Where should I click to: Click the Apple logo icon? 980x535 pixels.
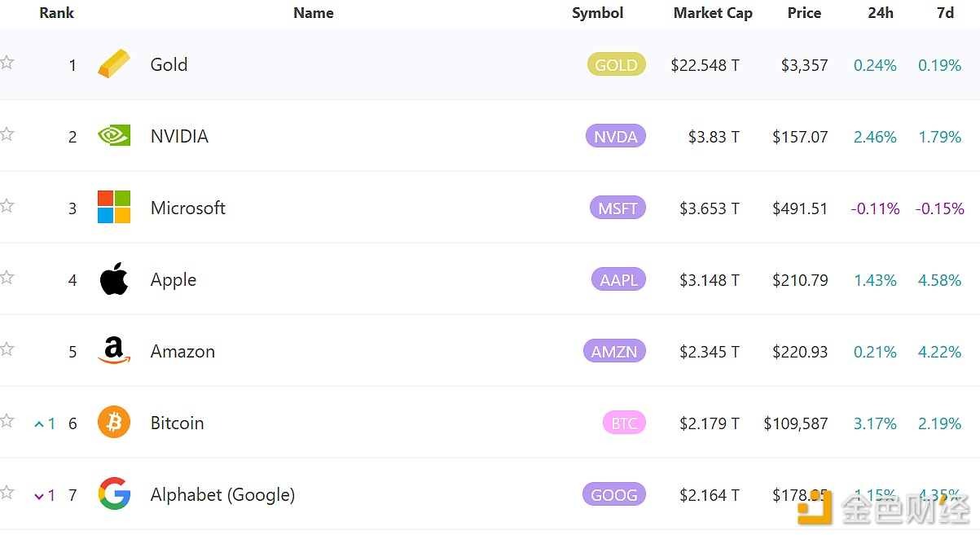[x=113, y=279]
